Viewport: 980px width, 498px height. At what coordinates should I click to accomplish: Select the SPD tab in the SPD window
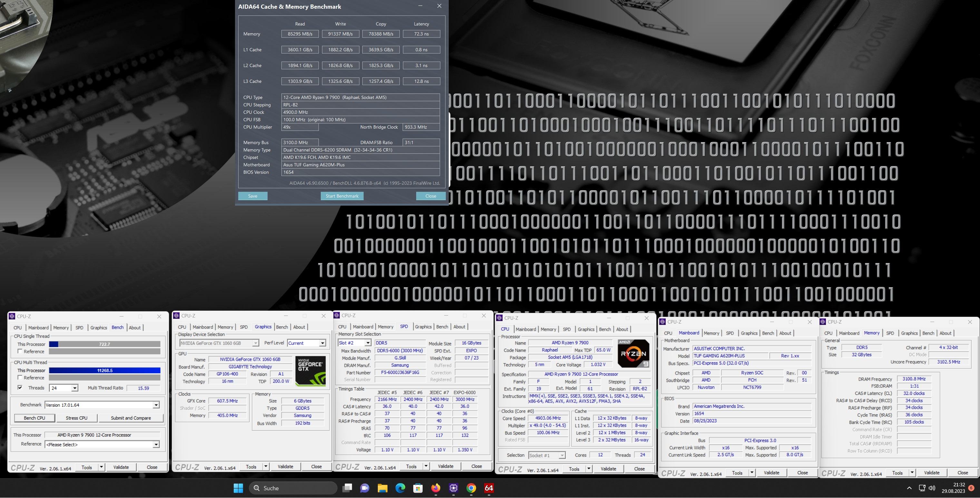pos(404,327)
